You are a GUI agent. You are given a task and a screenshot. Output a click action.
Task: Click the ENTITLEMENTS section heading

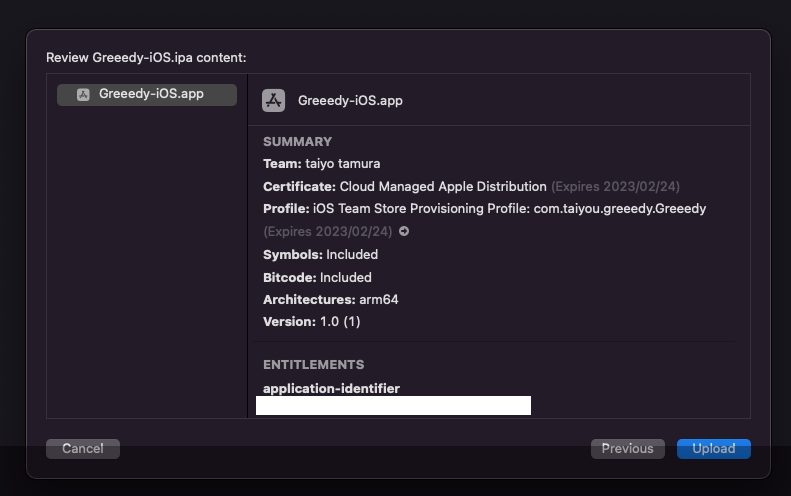[313, 365]
